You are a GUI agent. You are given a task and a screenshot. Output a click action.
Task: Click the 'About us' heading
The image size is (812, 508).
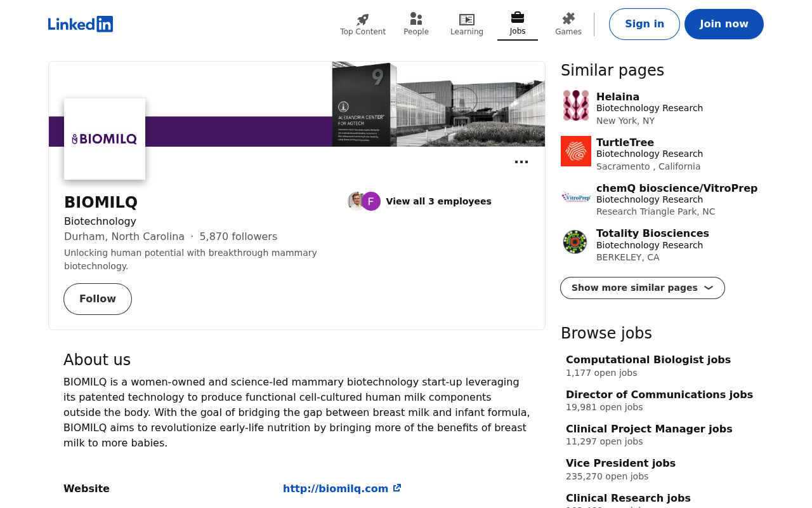click(97, 360)
